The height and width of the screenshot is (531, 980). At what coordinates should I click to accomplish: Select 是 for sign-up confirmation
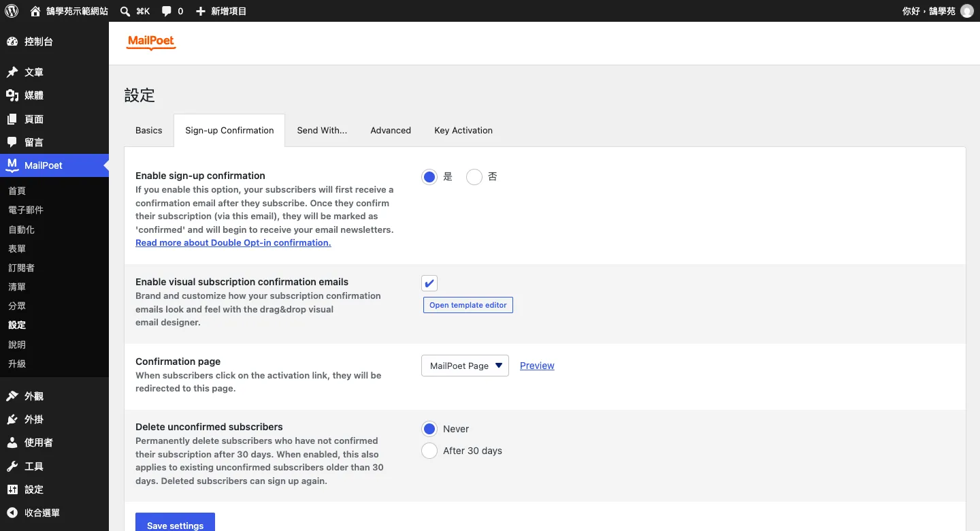429,177
